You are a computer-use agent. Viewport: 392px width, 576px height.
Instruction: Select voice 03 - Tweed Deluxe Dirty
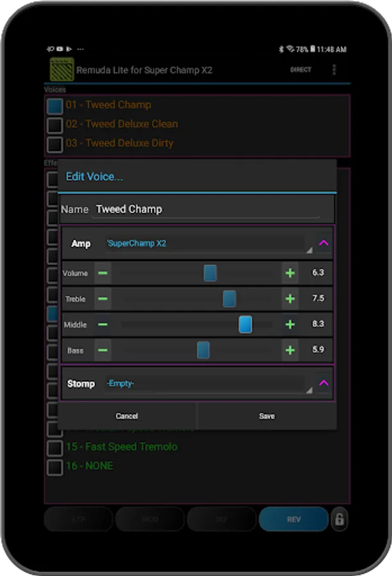120,143
